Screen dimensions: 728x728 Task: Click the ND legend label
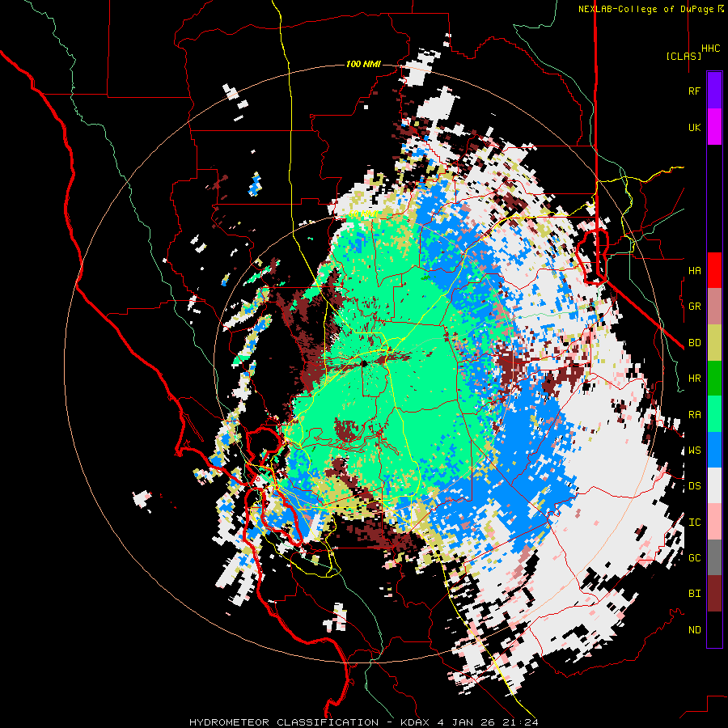(x=694, y=630)
